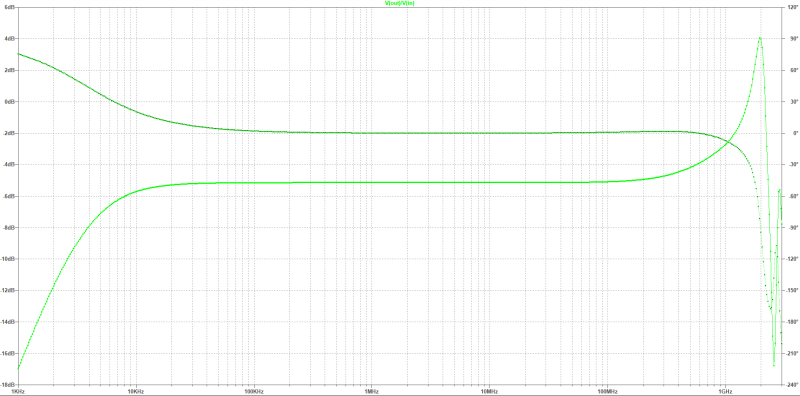
Task: Click the 0° phase axis label
Action: tap(790, 134)
